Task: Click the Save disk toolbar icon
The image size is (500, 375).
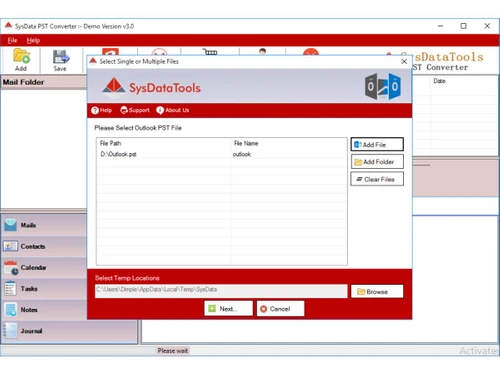Action: 60,60
